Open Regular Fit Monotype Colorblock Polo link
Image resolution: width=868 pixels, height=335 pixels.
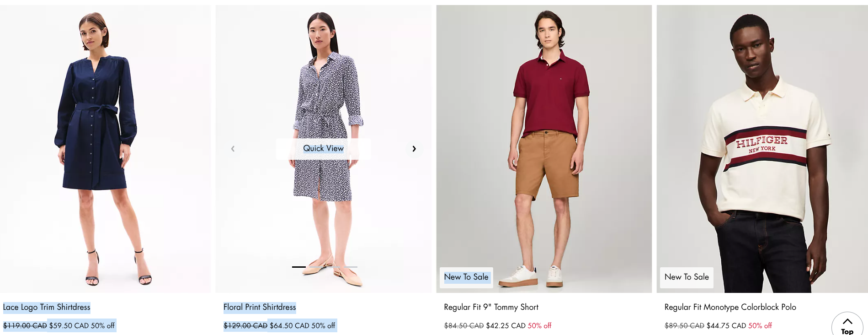[x=730, y=307]
